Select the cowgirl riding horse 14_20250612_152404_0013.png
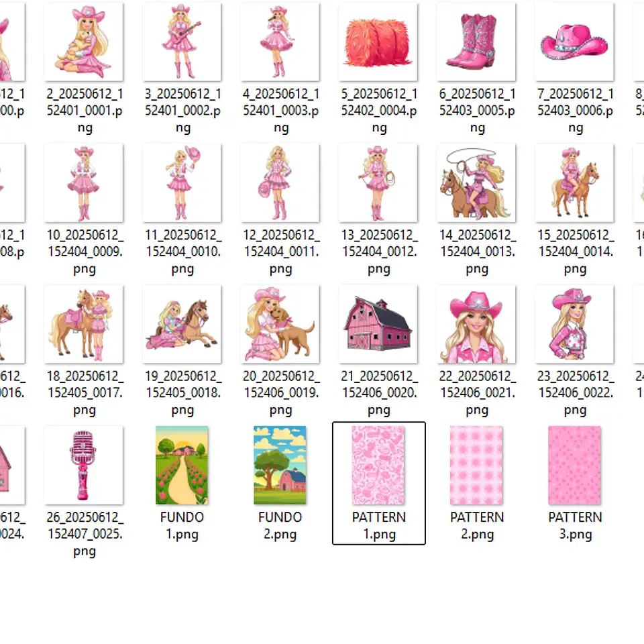Image resolution: width=644 pixels, height=644 pixels. click(477, 182)
